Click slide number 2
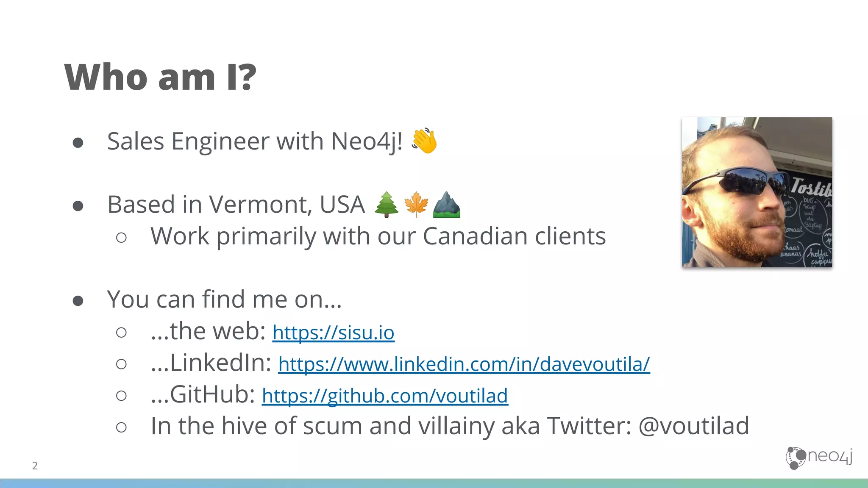 (x=35, y=466)
